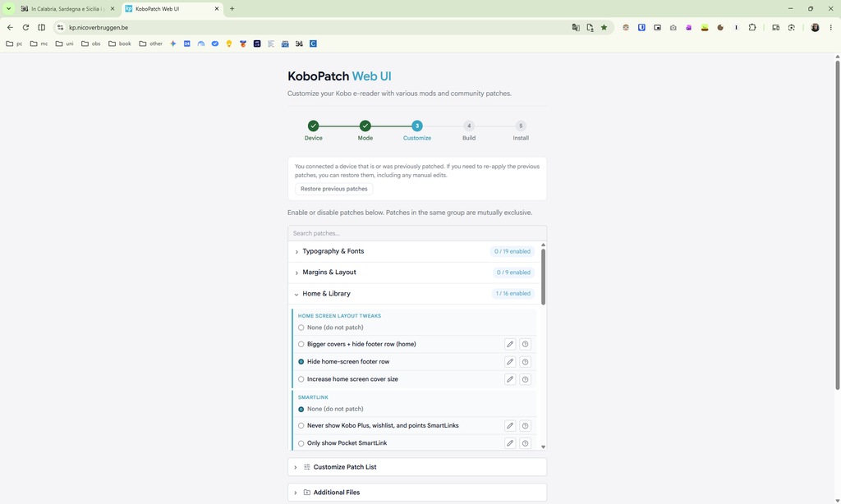The width and height of the screenshot is (841, 504).
Task: Open the lightbulb Keep bookmark
Action: (229, 44)
